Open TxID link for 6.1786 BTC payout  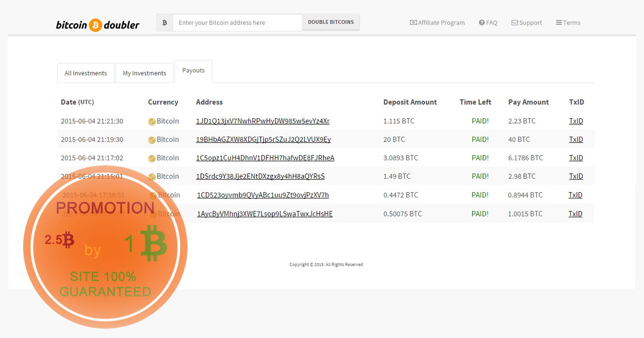coord(576,158)
